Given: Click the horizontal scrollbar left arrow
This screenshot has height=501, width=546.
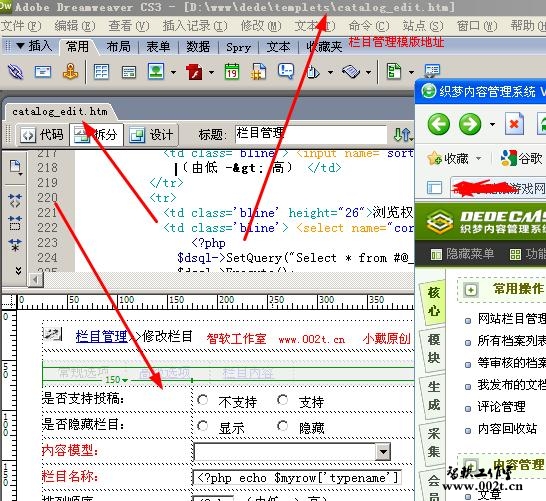Looking at the screenshot, I should [x=36, y=280].
